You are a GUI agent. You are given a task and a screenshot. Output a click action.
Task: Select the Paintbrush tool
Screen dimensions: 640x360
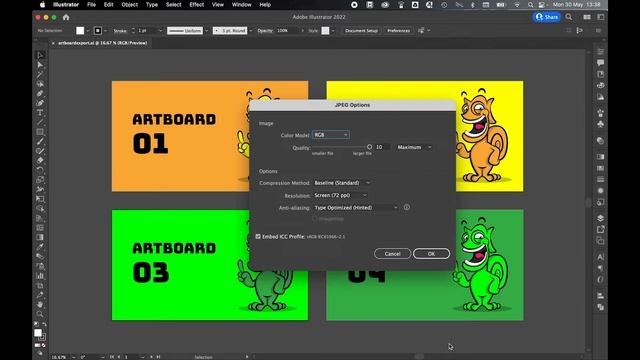pyautogui.click(x=40, y=142)
